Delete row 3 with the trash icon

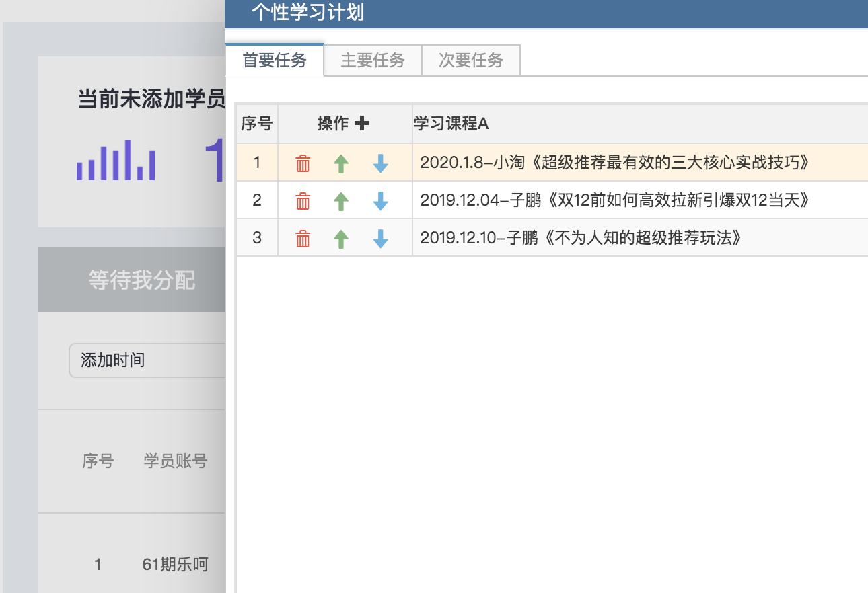(x=303, y=239)
